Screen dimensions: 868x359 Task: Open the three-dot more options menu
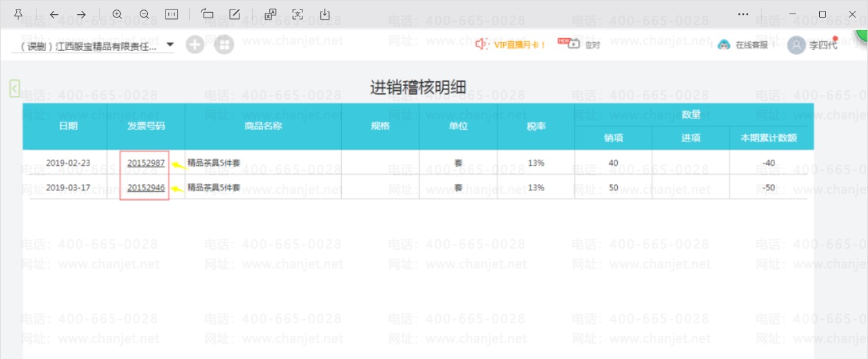743,14
